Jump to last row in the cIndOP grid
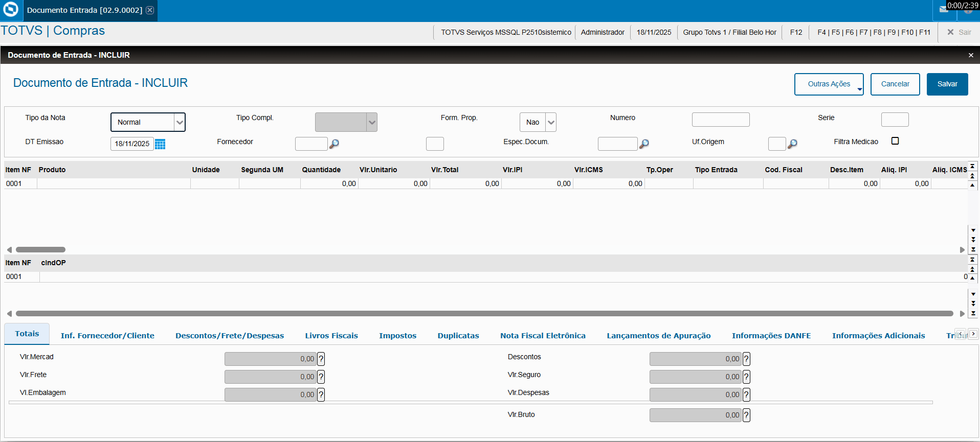 tap(973, 313)
